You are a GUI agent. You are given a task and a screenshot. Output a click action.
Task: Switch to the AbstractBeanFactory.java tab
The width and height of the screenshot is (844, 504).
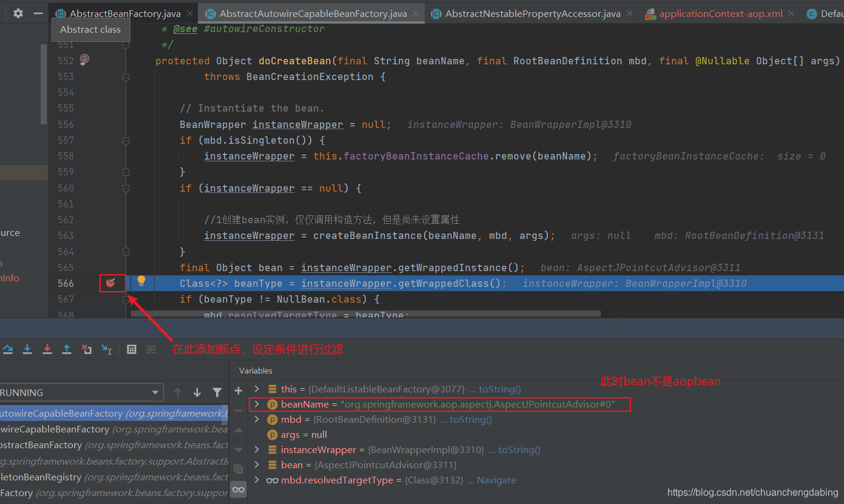click(124, 13)
